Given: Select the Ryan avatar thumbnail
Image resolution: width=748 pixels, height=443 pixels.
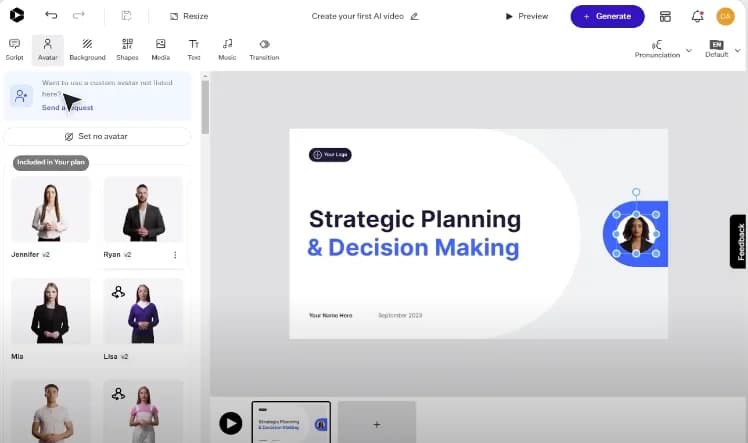Looking at the screenshot, I should pyautogui.click(x=143, y=209).
